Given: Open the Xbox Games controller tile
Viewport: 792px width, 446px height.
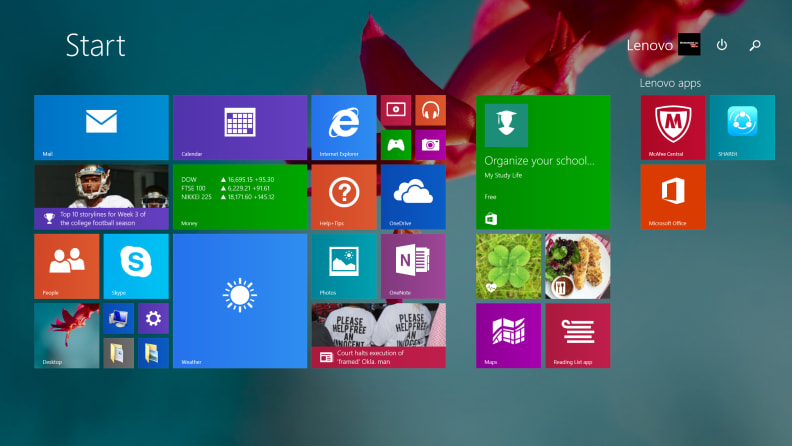Looking at the screenshot, I should tap(395, 145).
